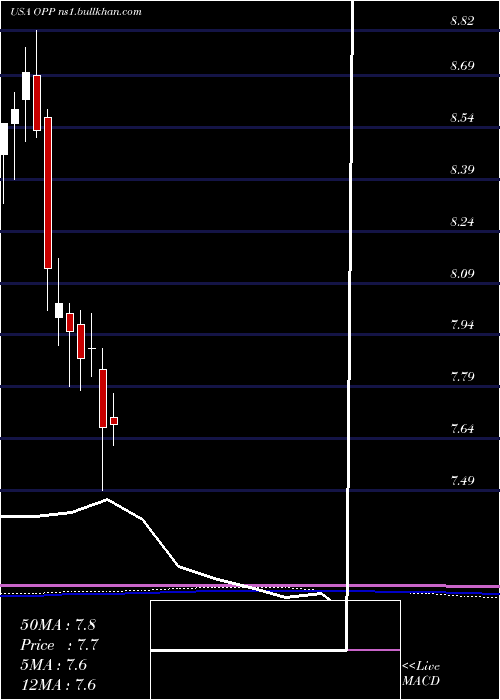Click the 8.24 price axis label
The image size is (500, 700).
(462, 222)
